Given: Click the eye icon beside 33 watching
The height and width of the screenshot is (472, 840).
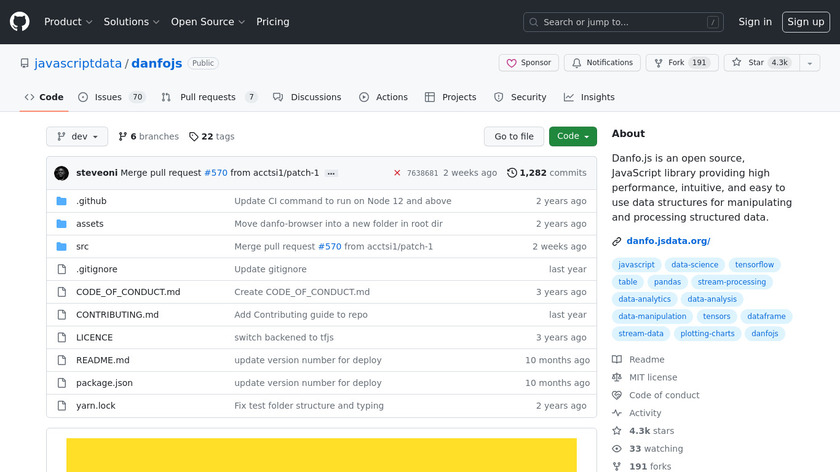Looking at the screenshot, I should click(617, 449).
